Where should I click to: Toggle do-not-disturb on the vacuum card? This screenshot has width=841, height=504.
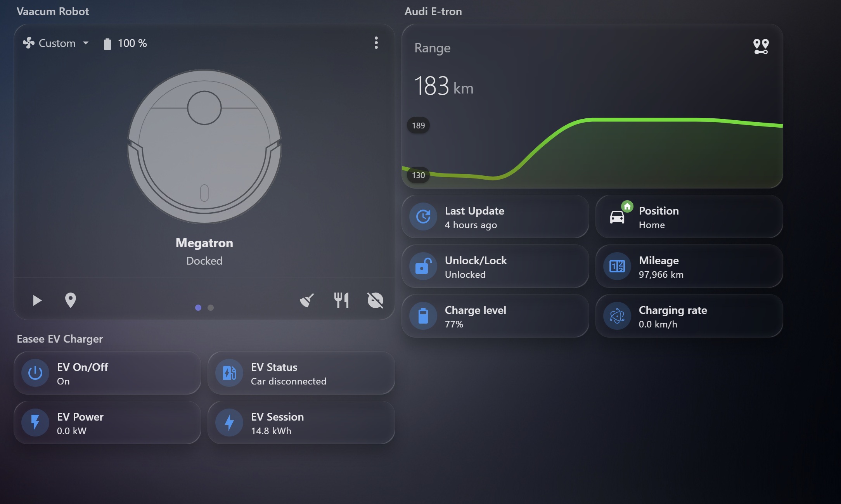[375, 300]
